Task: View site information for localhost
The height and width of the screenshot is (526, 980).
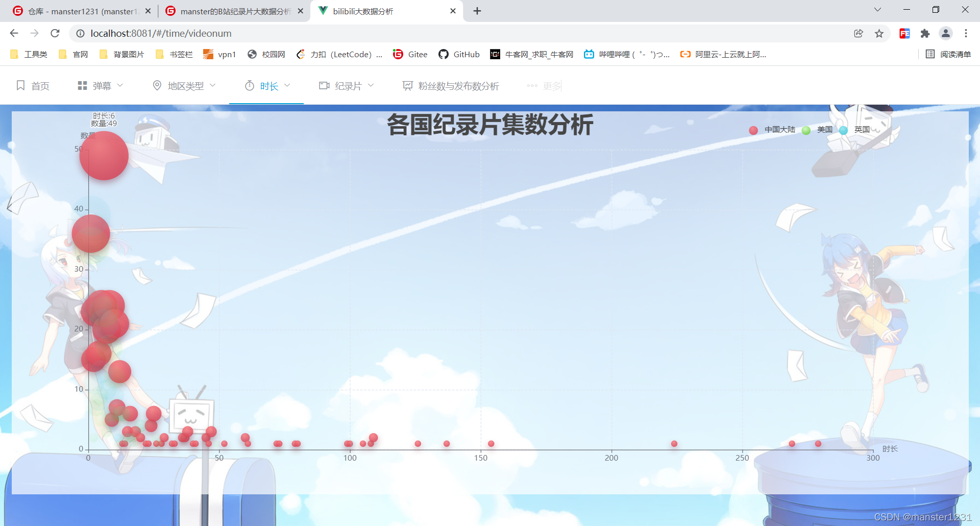Action: click(80, 33)
